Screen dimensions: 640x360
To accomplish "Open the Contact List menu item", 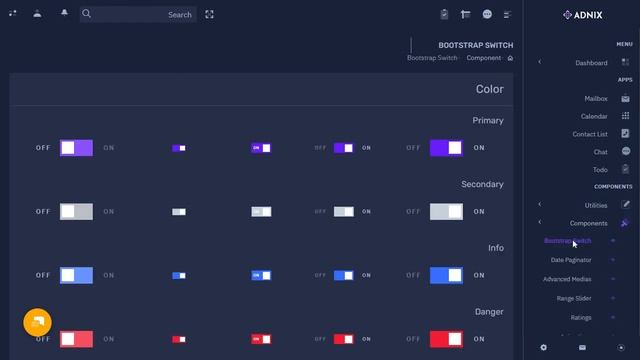I will [x=590, y=134].
